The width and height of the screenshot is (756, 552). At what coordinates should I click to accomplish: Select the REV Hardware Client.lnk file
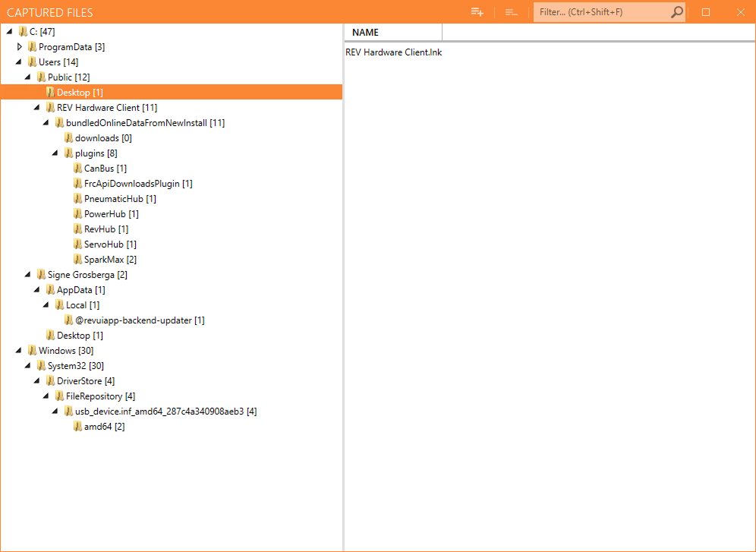pos(393,52)
